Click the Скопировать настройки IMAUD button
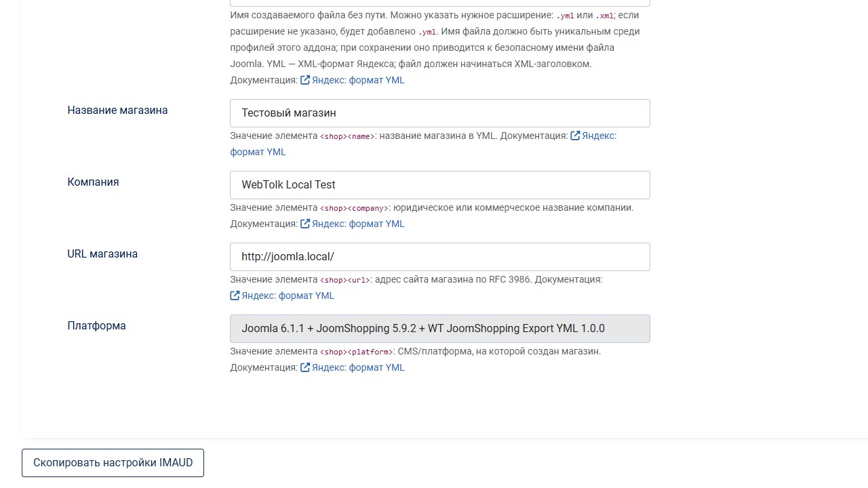 tap(113, 463)
